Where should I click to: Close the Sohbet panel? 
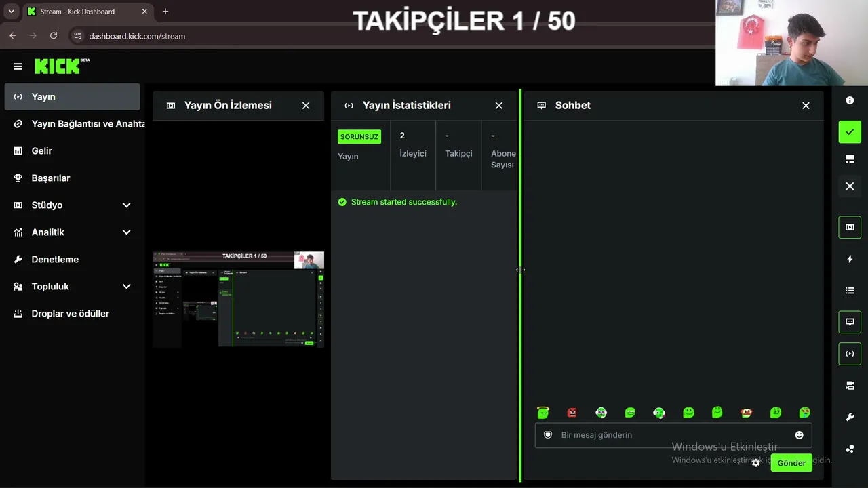click(806, 106)
